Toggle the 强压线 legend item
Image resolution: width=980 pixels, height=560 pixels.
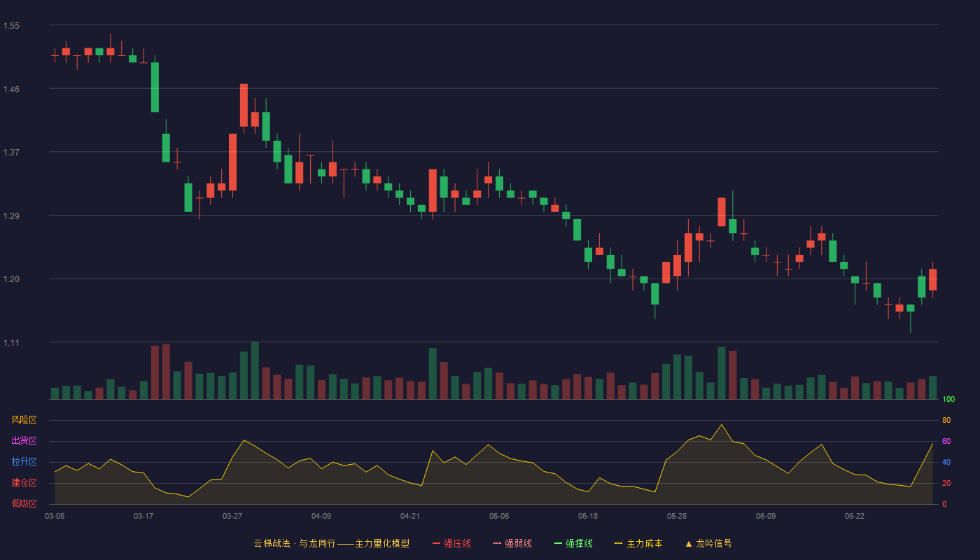(x=451, y=543)
